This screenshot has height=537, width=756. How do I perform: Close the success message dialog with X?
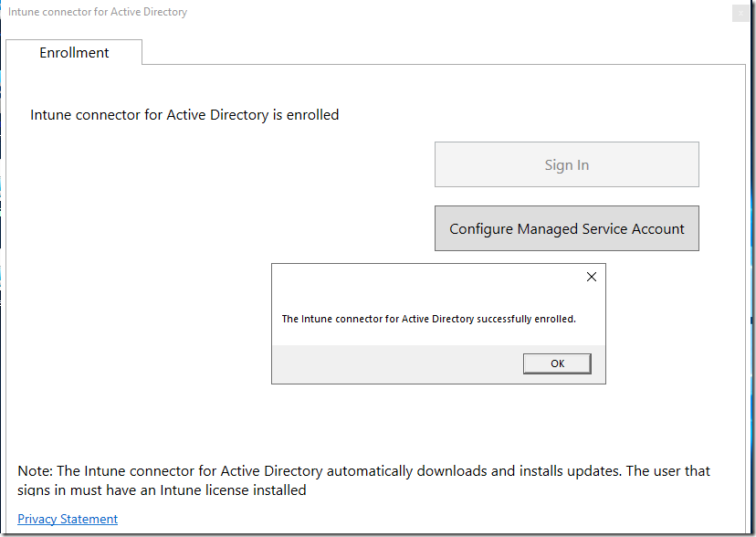[x=592, y=277]
